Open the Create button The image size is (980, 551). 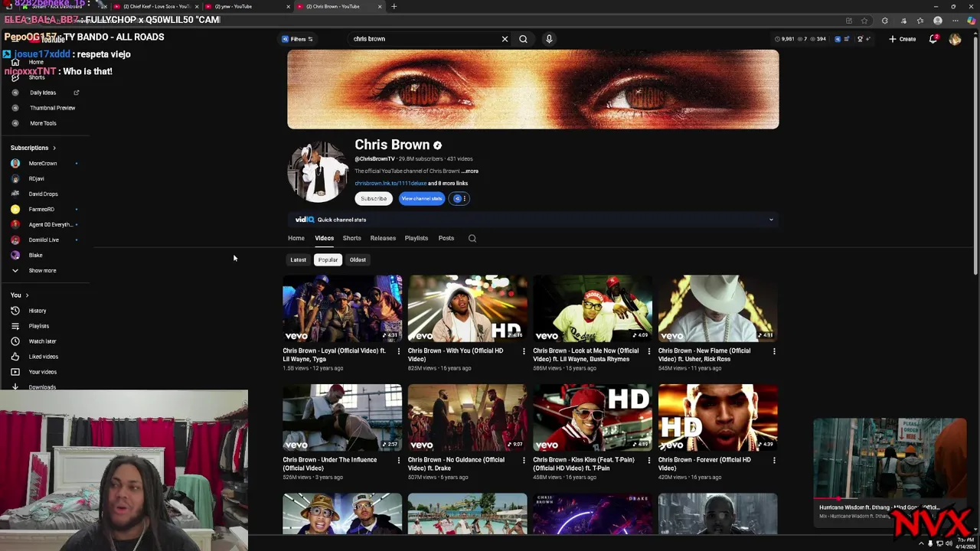903,39
